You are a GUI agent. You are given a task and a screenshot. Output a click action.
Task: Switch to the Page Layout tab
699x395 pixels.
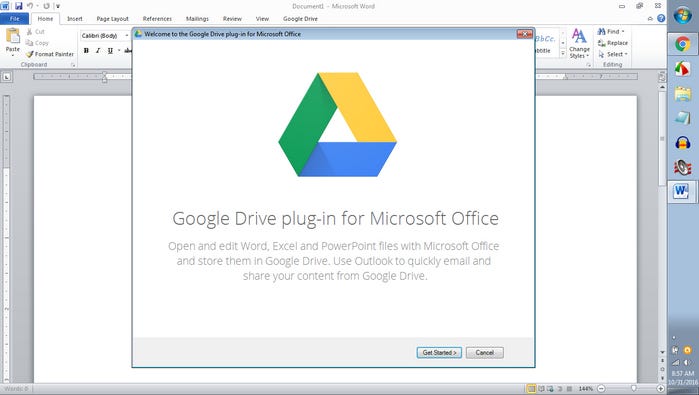pos(112,19)
